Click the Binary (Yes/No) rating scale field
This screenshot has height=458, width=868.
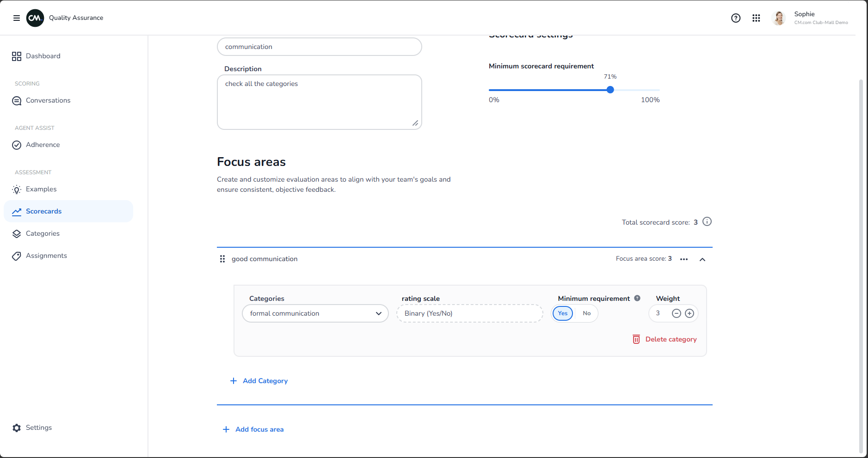point(470,313)
